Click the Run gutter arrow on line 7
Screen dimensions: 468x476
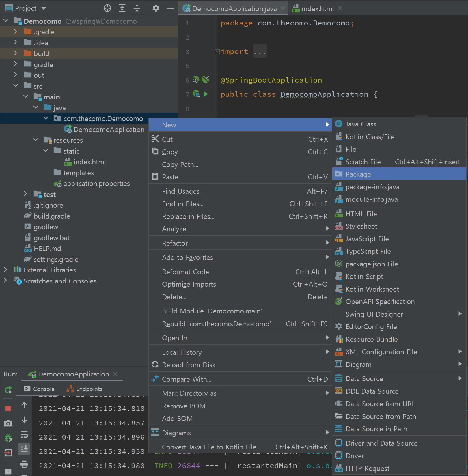coord(206,94)
